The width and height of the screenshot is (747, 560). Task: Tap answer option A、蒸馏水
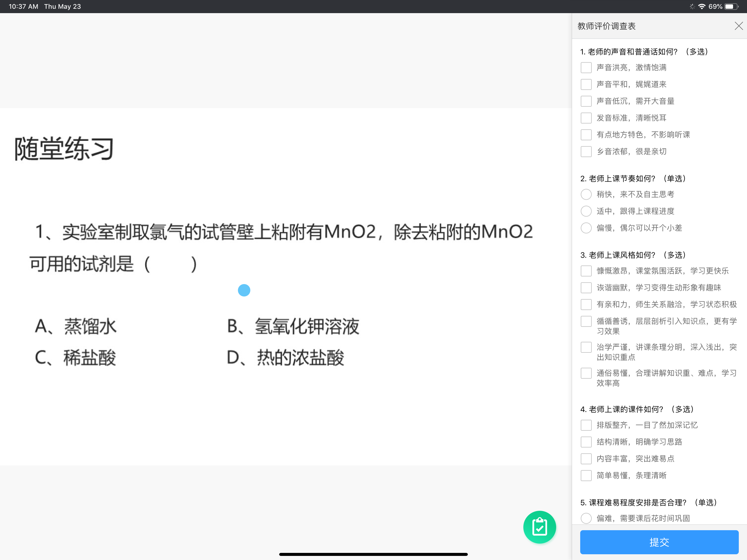coord(76,326)
